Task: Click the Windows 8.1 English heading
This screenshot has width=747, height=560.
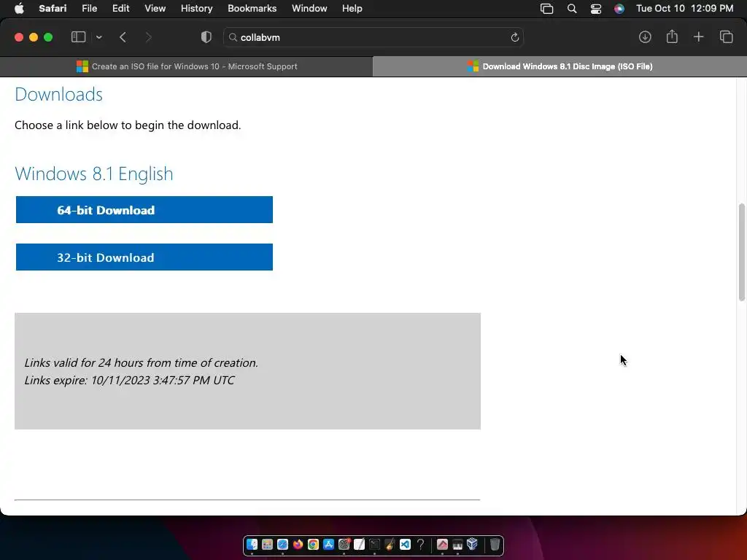Action: [94, 174]
